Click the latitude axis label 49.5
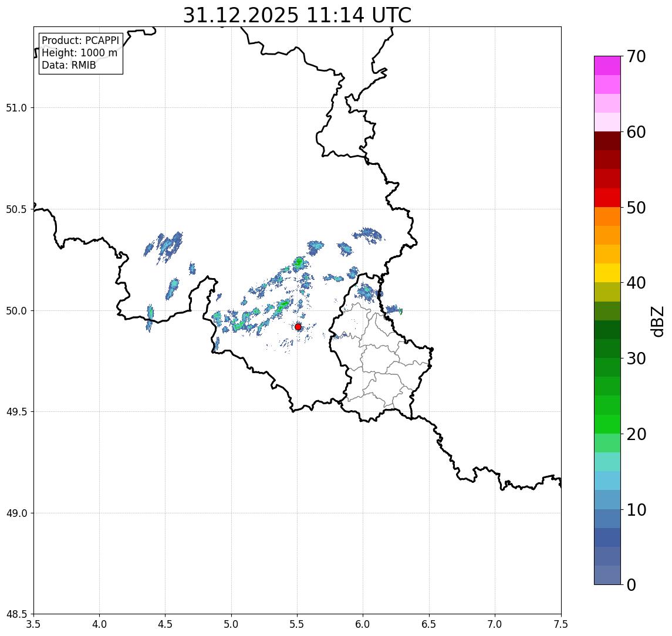The height and width of the screenshot is (636, 672). coord(16,412)
